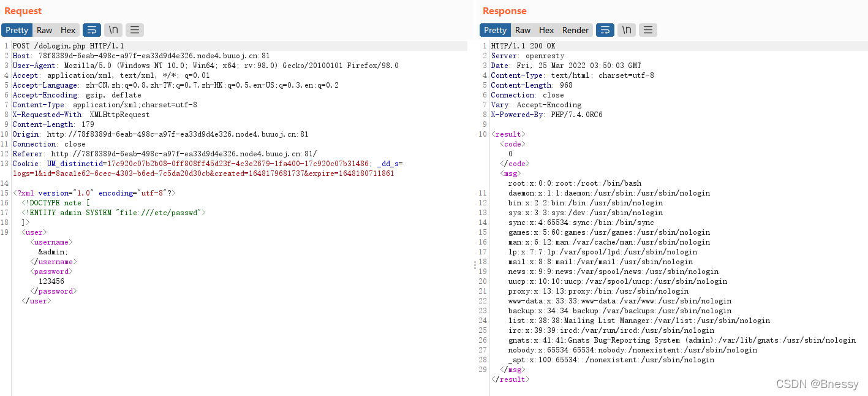Screen dimensions: 868x396
Task: Click the X-Powered-By: PHP/7.4.0RC6 header
Action: coord(546,115)
